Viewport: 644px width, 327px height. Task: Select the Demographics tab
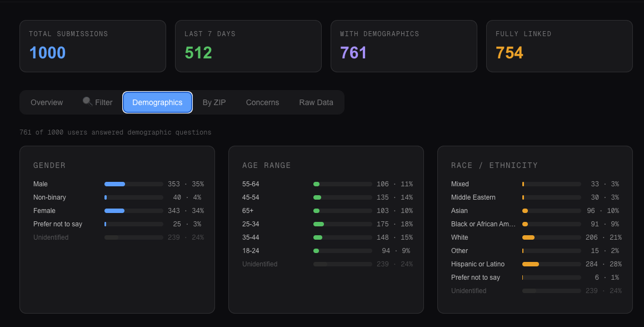pyautogui.click(x=157, y=102)
